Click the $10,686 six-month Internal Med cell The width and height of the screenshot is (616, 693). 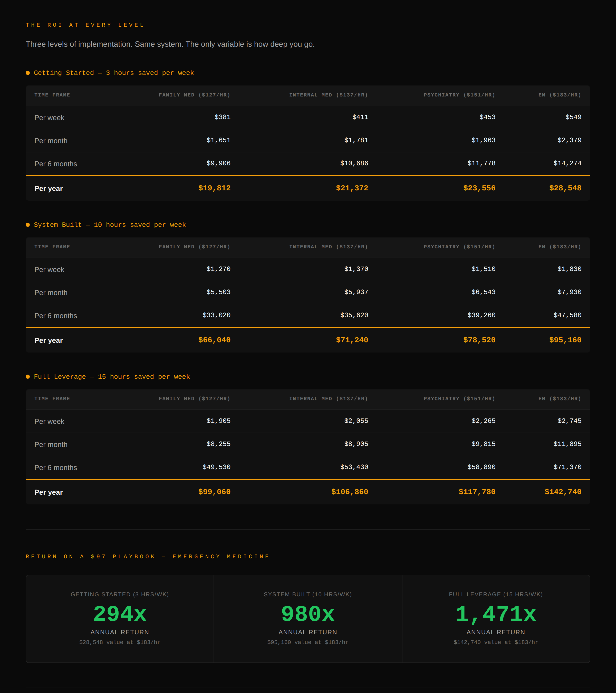[x=354, y=163]
